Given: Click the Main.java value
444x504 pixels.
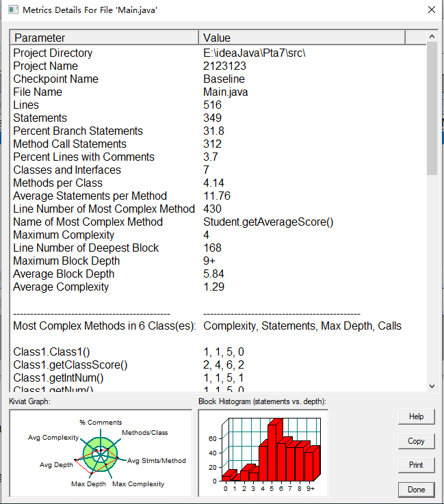Looking at the screenshot, I should click(225, 92).
